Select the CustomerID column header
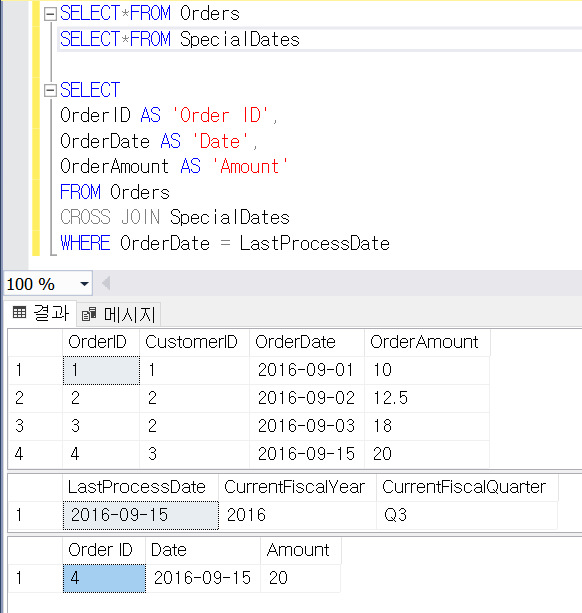This screenshot has height=613, width=582. tap(194, 342)
